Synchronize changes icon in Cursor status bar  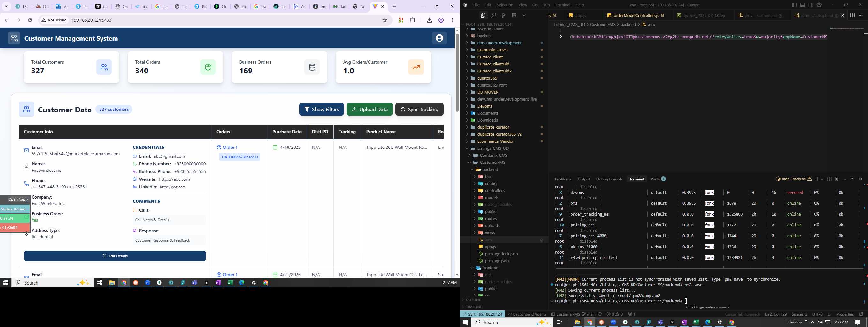(599, 314)
